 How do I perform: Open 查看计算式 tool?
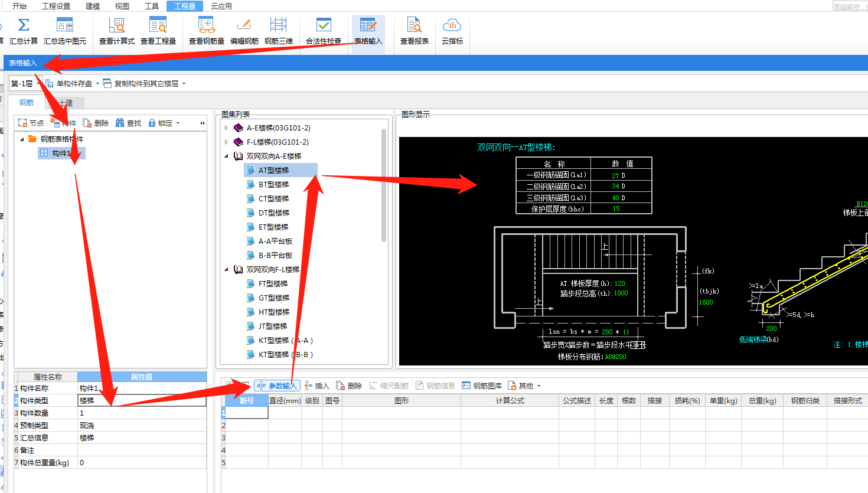pyautogui.click(x=117, y=31)
